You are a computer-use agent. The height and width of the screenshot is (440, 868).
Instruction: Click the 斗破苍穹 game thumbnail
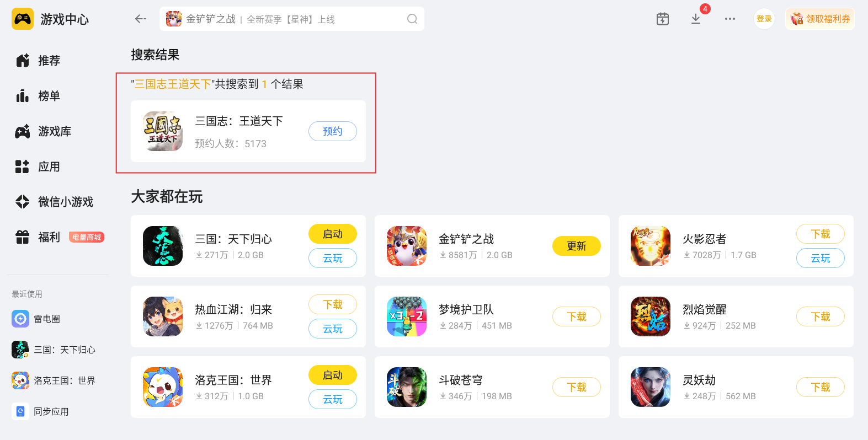[x=407, y=387]
